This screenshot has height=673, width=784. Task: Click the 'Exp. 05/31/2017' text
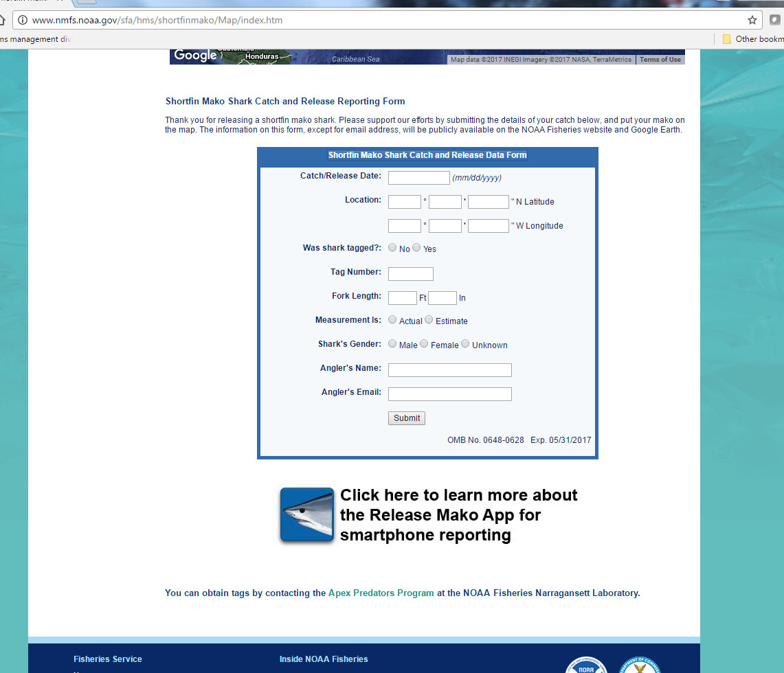[561, 440]
